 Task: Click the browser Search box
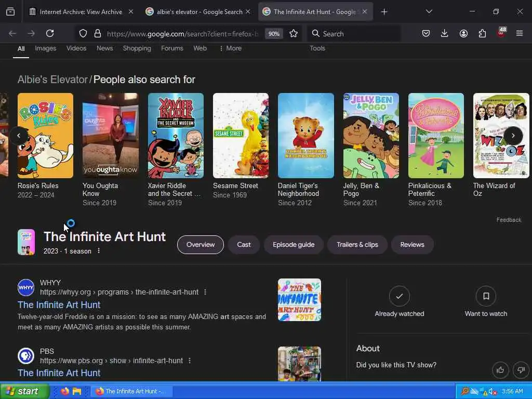point(354,34)
